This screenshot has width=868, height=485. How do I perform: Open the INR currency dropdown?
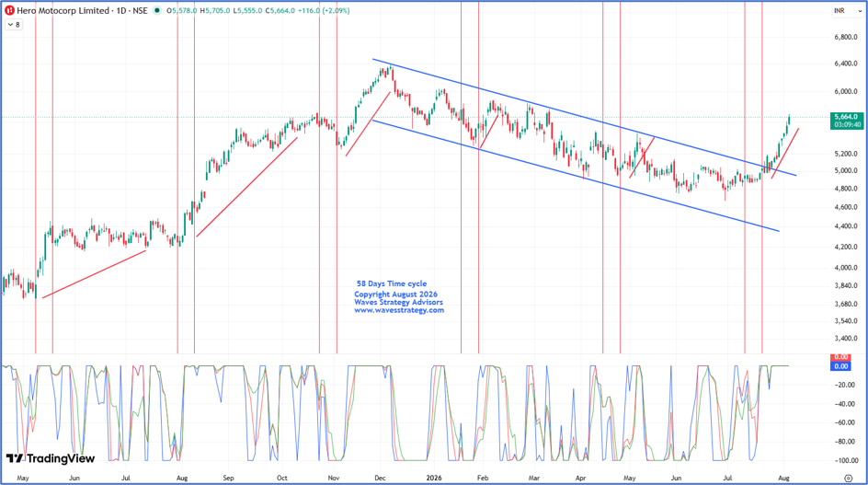click(847, 10)
